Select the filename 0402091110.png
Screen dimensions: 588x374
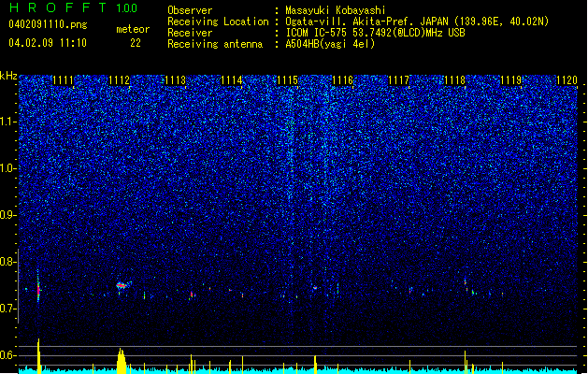[48, 24]
